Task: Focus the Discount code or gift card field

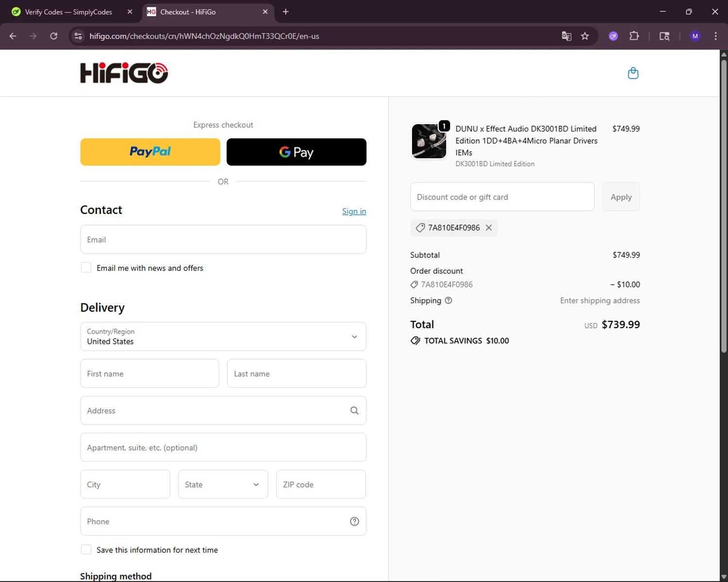Action: click(x=502, y=197)
